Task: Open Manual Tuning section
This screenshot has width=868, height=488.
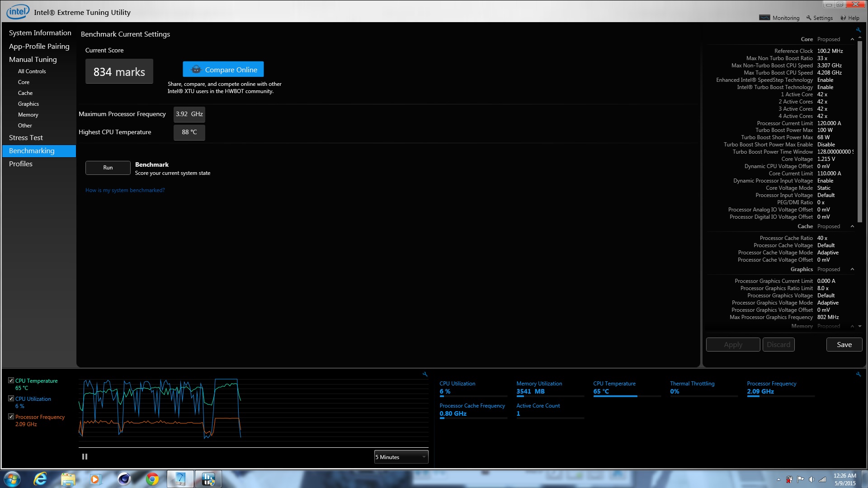Action: pos(33,59)
